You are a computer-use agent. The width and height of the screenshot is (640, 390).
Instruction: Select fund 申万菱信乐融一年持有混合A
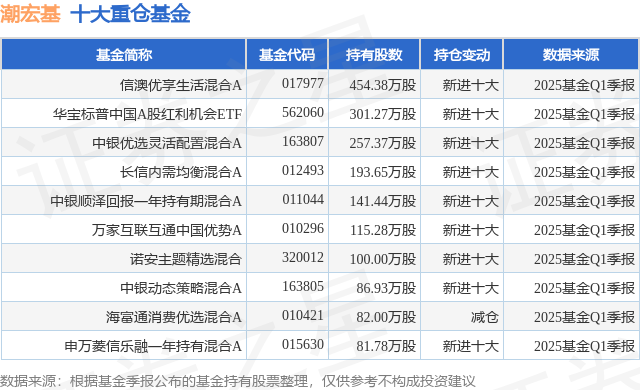pos(153,346)
